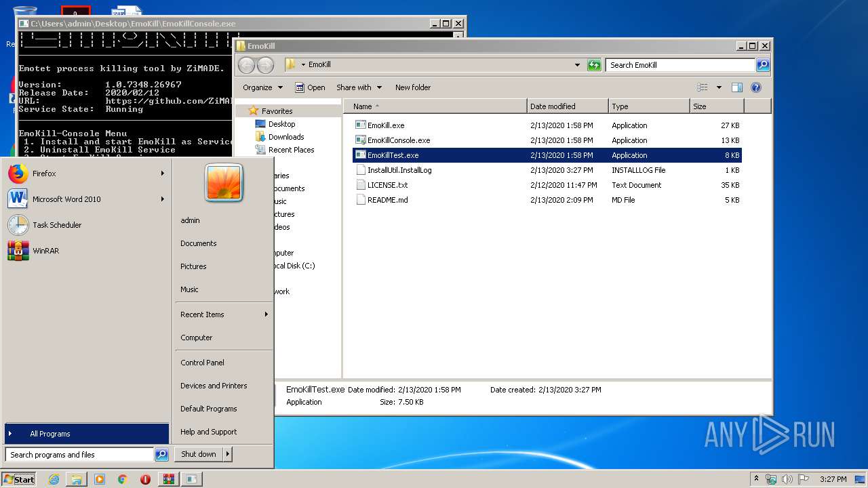Screen dimensions: 868x488
Task: Sort by the Name column header
Action: click(435, 106)
